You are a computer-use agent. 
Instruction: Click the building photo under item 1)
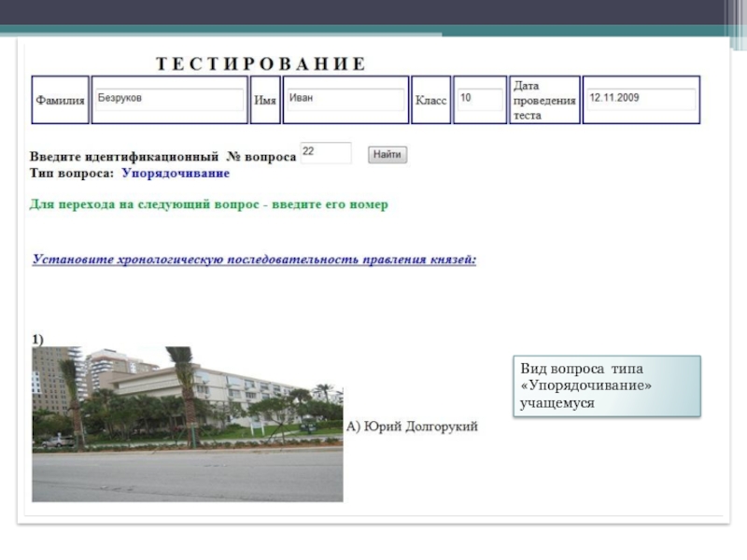(x=188, y=424)
